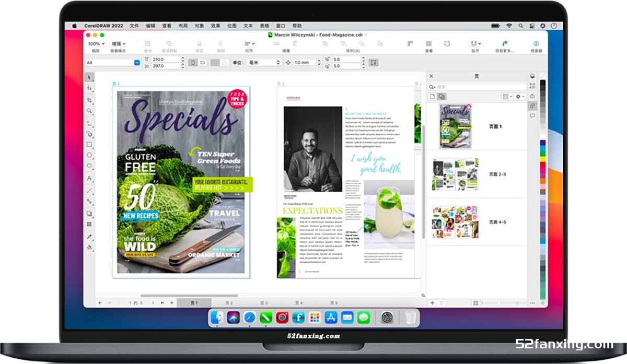Select the 页面 4-5 spread thumbnail
The height and width of the screenshot is (364, 627).
pos(455,222)
